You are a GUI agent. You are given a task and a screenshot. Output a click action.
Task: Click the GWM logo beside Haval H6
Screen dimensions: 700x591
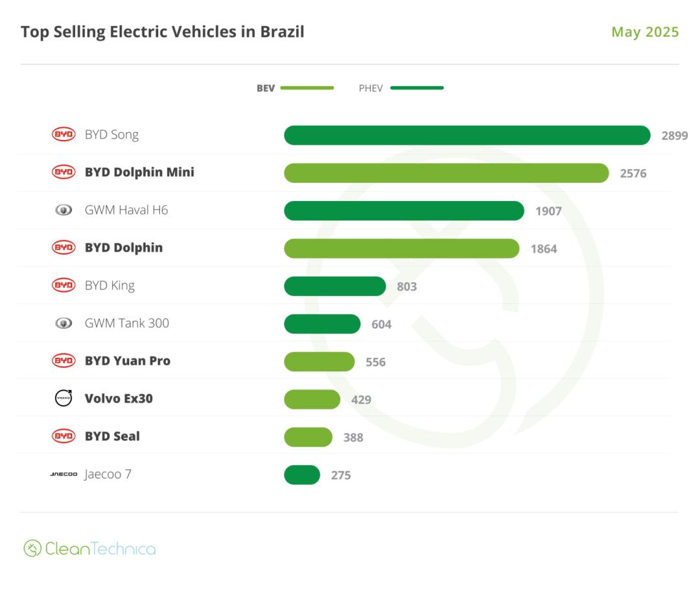tap(64, 210)
